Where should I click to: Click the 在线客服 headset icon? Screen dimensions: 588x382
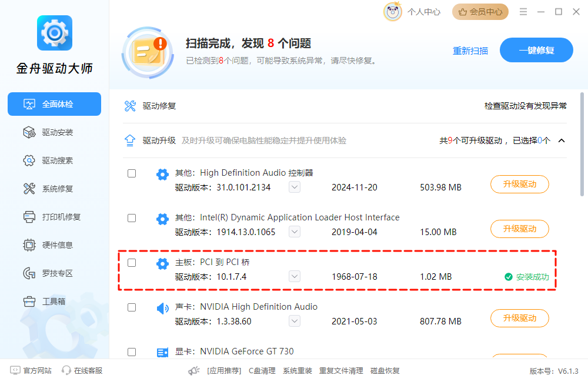pos(66,370)
